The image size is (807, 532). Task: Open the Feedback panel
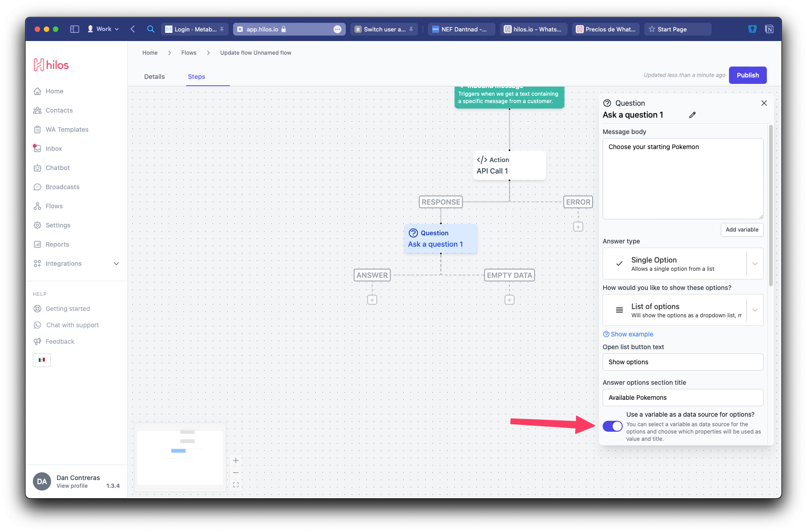[59, 341]
